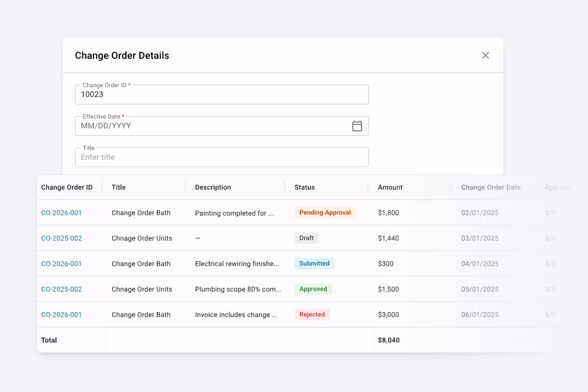
Task: Click the Approved status badge
Action: [x=313, y=289]
